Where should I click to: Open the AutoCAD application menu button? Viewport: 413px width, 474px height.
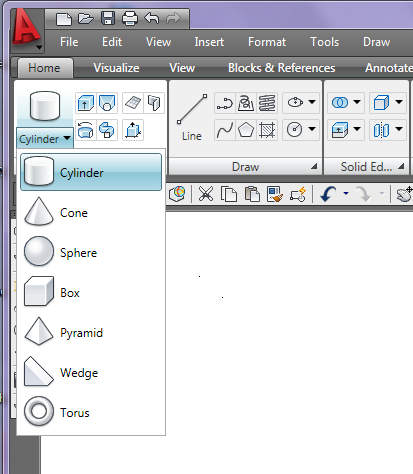coord(27,30)
